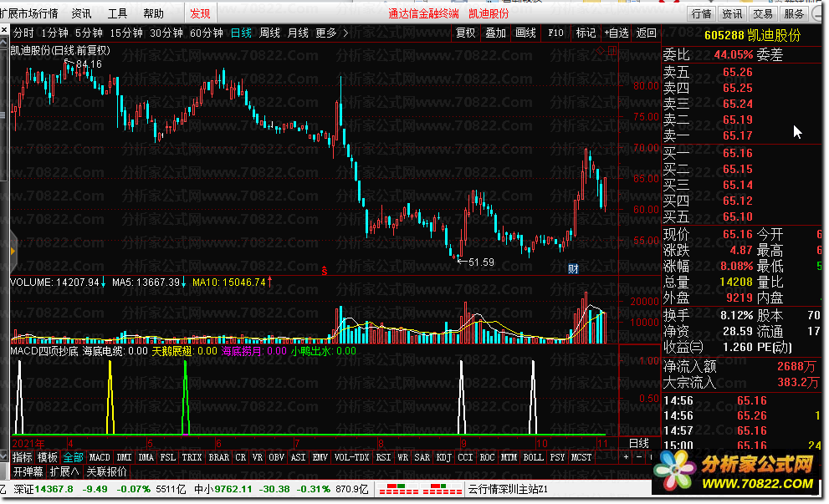Image resolution: width=829 pixels, height=504 pixels.
Task: Click the plus zoom icon on indicator bar
Action: [x=626, y=457]
